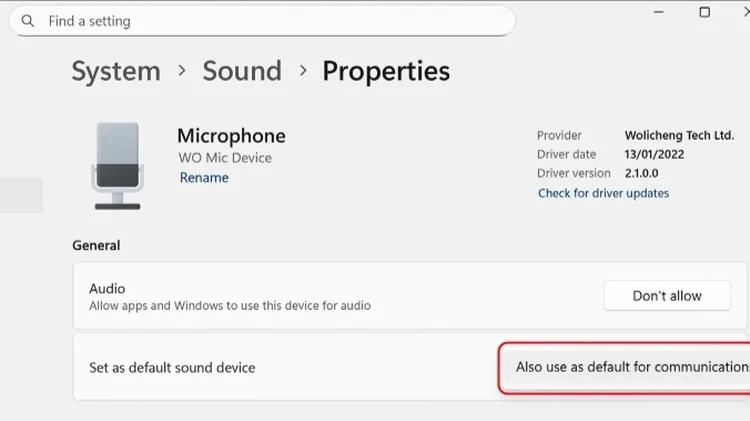
Task: Go back to the System breadcrumb
Action: click(115, 71)
